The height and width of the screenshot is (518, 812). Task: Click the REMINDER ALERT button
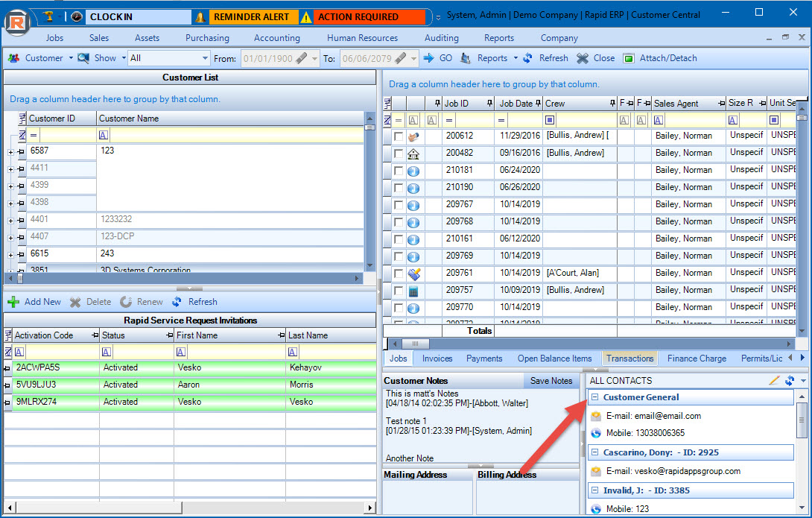pos(253,17)
